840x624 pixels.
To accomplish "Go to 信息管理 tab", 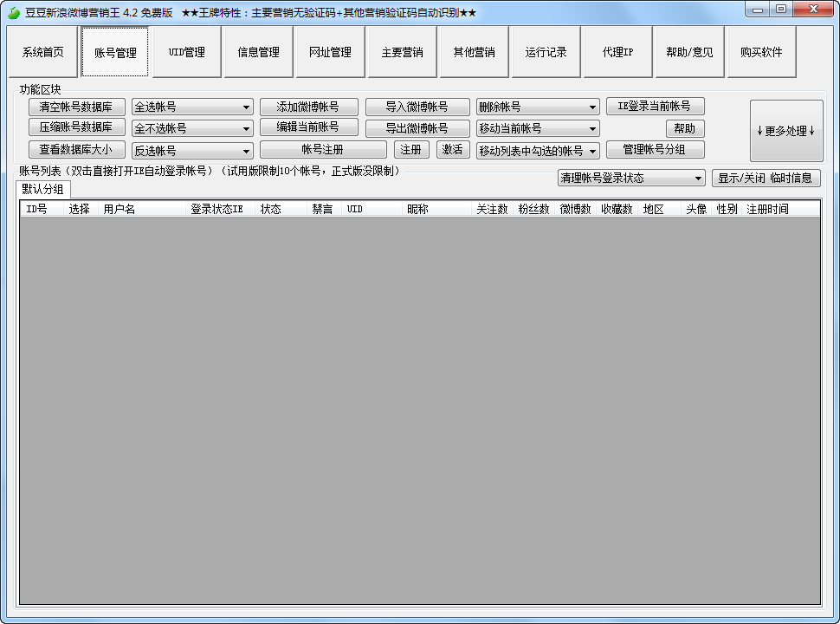I will (258, 52).
